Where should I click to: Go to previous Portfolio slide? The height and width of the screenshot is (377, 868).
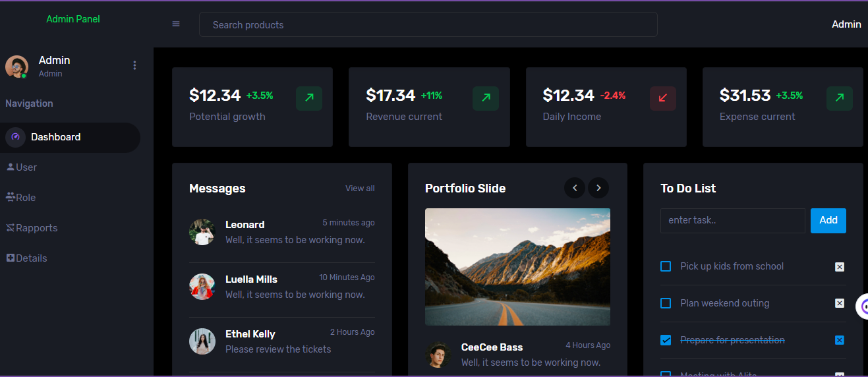575,188
